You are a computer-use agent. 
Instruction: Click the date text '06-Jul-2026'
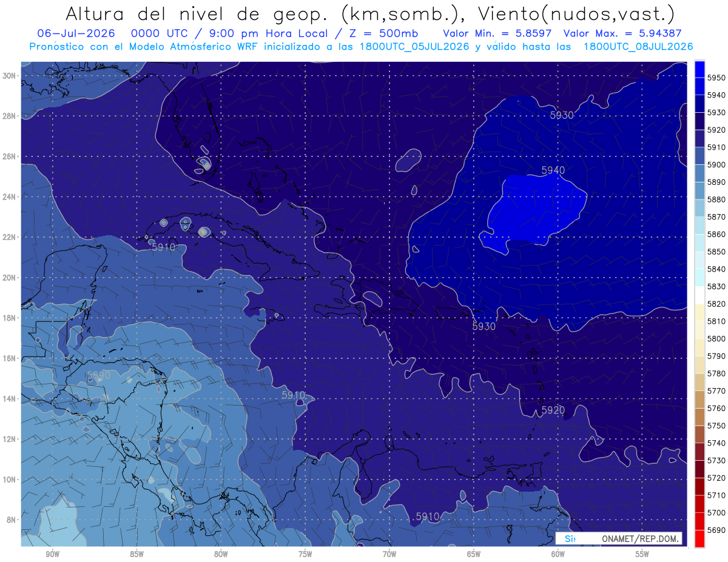tap(76, 33)
